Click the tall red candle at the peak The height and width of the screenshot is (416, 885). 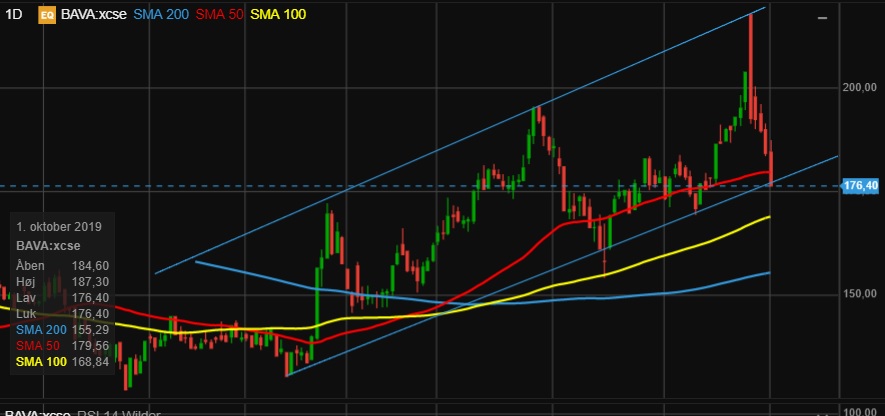click(x=751, y=67)
